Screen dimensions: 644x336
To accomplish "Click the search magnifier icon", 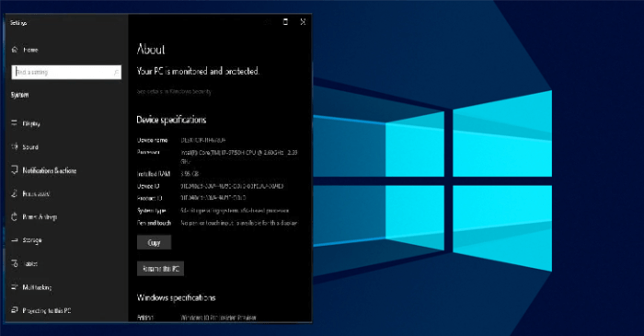I will pos(116,73).
